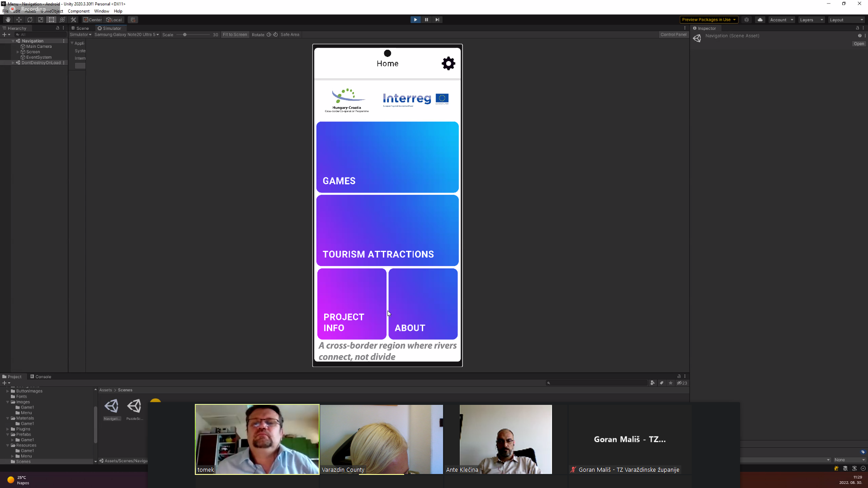Viewport: 868px width, 488px height.
Task: Open the Layers dropdown
Action: 811,20
